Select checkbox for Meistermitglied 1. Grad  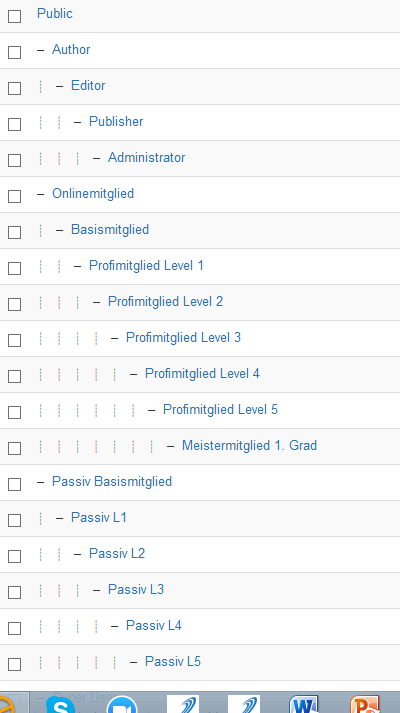coord(15,448)
